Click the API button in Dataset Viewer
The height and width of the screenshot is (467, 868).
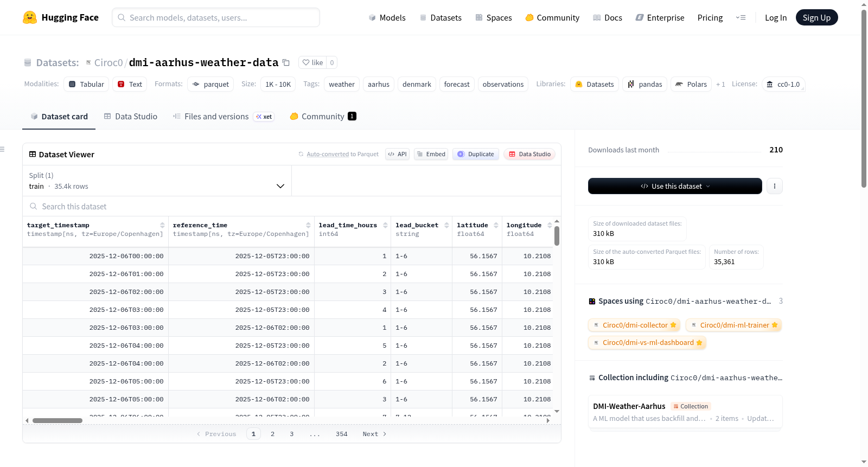tap(397, 154)
